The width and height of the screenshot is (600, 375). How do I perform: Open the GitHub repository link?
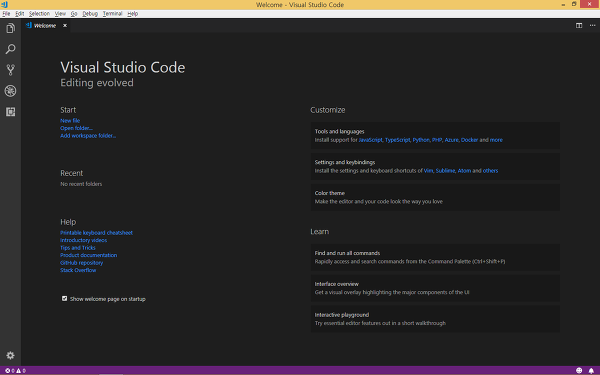coord(82,263)
